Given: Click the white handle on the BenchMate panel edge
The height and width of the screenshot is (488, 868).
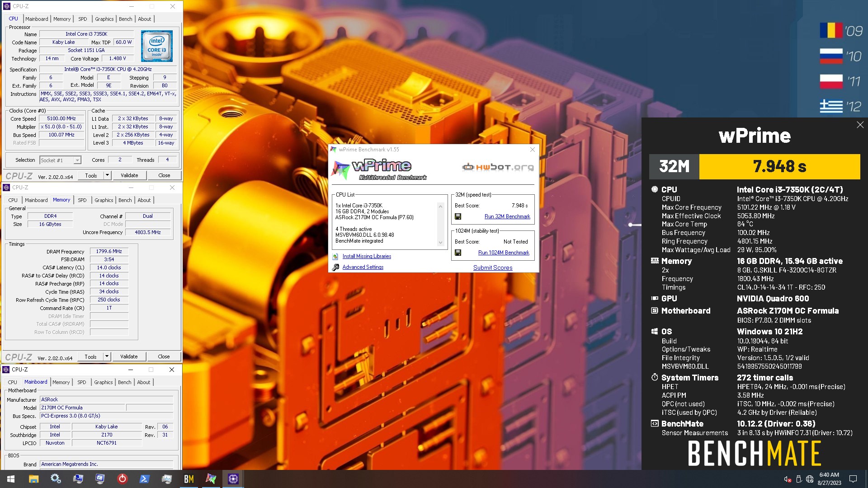Looking at the screenshot, I should point(635,225).
